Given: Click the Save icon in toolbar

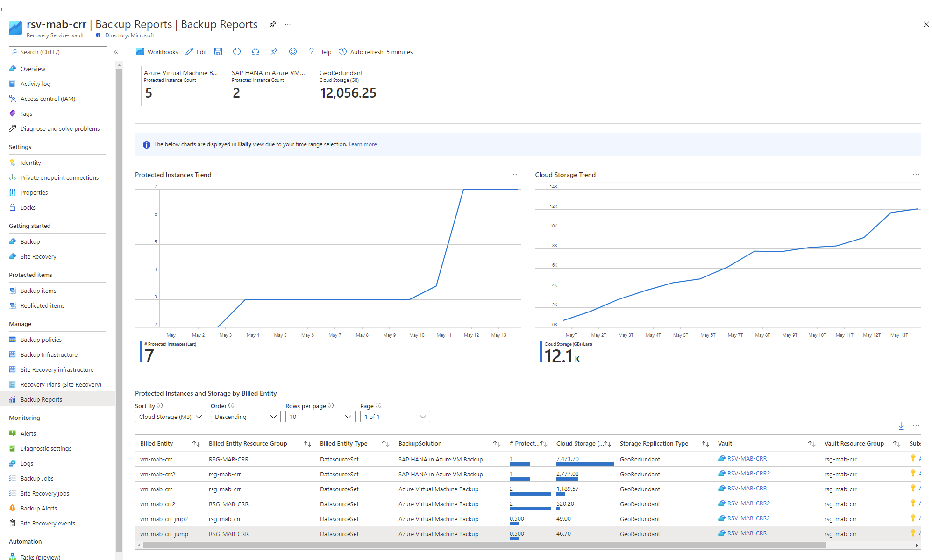Looking at the screenshot, I should click(x=220, y=52).
